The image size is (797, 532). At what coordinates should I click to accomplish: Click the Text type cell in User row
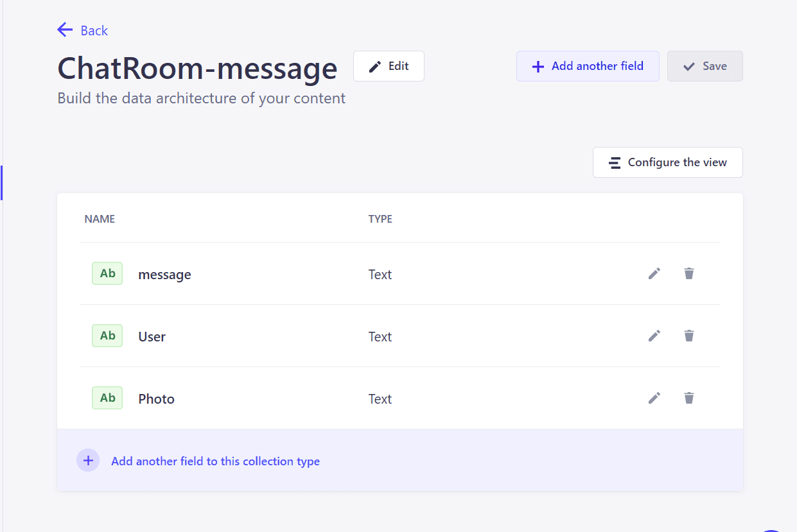(x=380, y=337)
